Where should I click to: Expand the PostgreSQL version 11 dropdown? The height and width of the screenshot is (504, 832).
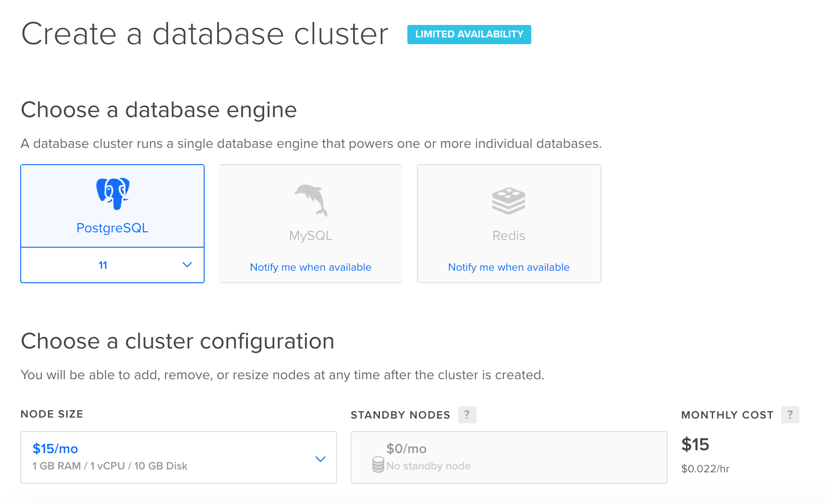point(112,265)
